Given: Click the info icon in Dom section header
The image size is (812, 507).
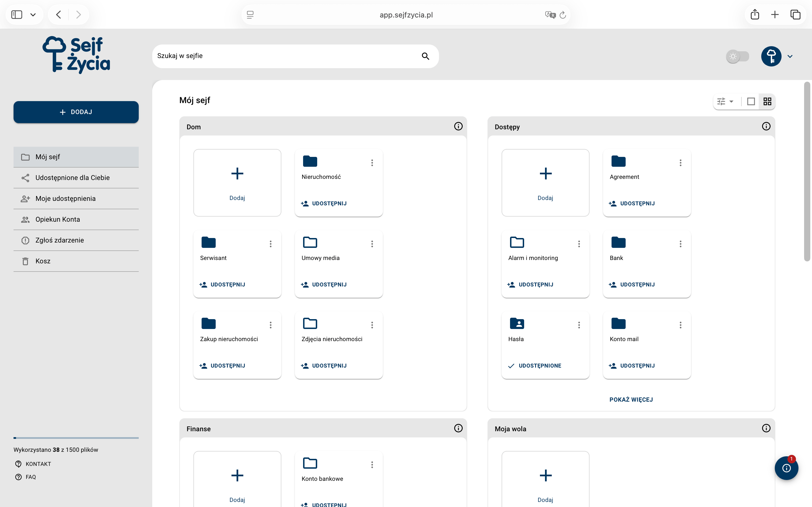Looking at the screenshot, I should coord(458,126).
